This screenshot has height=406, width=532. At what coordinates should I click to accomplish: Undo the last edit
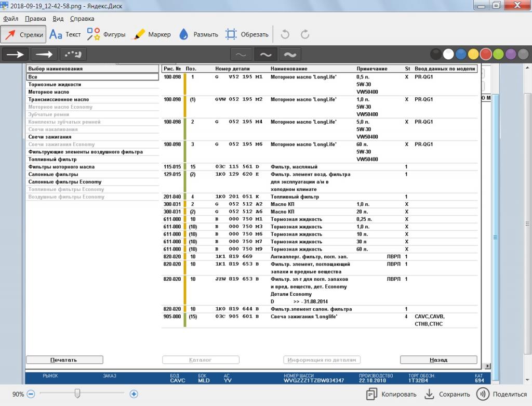(x=285, y=34)
